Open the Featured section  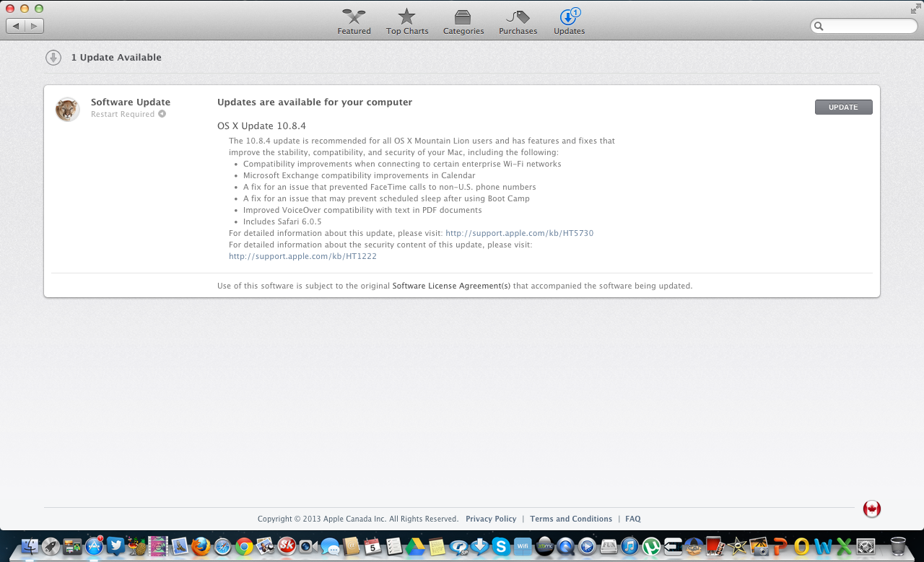354,22
